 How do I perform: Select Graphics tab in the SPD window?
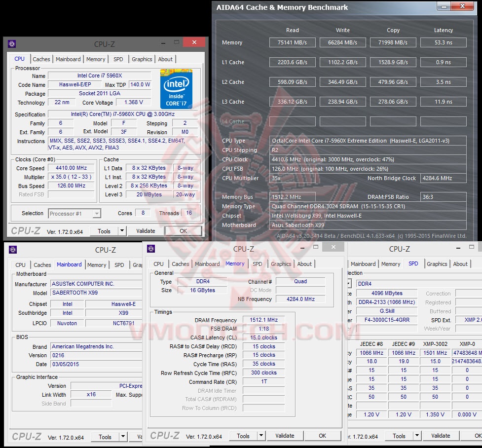pyautogui.click(x=437, y=264)
